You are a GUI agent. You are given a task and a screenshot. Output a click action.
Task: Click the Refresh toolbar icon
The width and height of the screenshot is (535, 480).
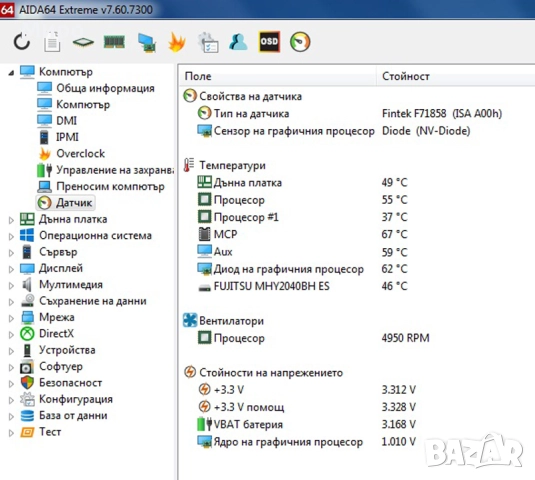[22, 42]
